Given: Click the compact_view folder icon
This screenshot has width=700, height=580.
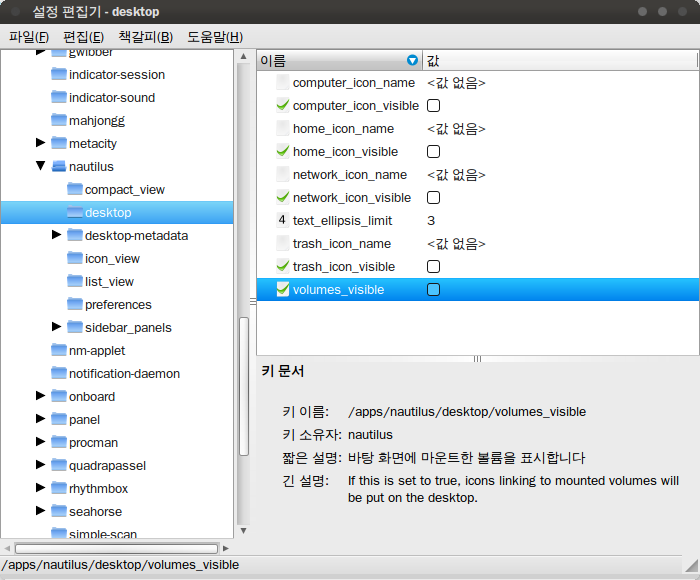Looking at the screenshot, I should tap(75, 189).
